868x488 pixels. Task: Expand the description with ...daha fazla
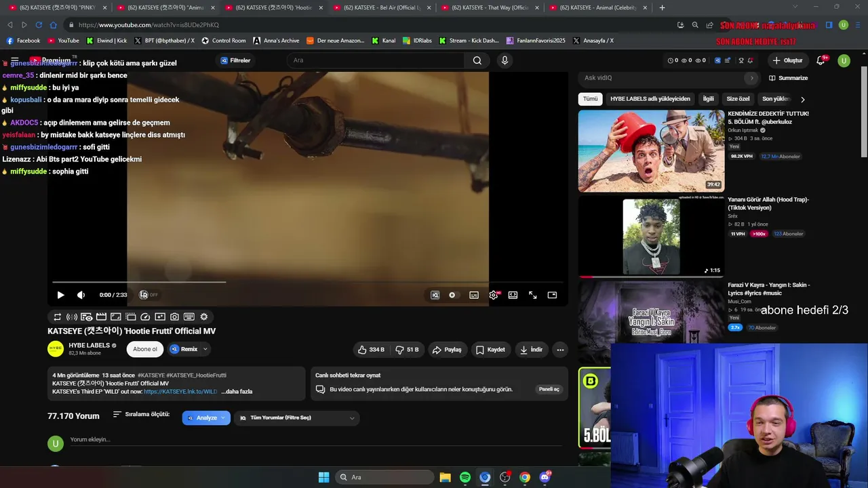pyautogui.click(x=237, y=392)
